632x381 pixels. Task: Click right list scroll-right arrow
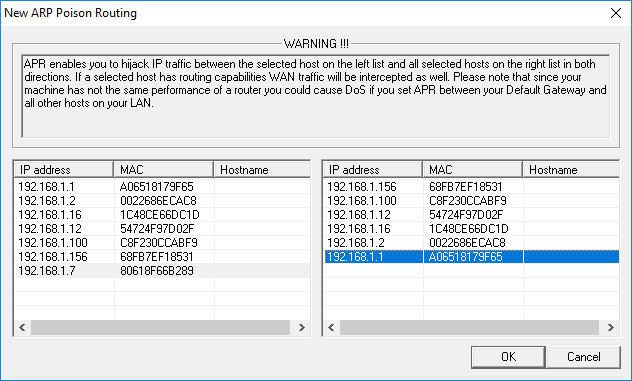pos(610,327)
